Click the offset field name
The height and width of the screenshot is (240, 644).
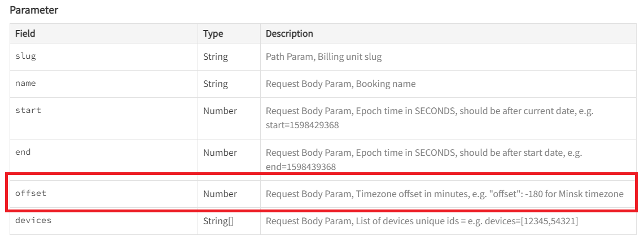(31, 193)
